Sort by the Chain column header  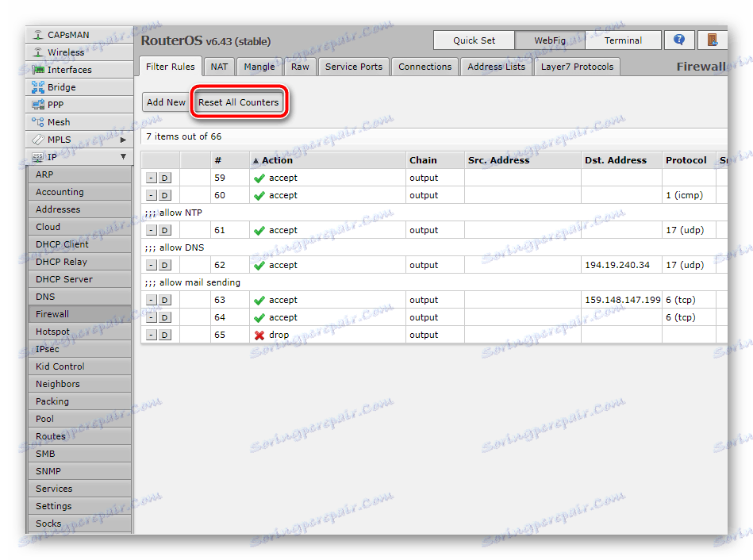(435, 160)
